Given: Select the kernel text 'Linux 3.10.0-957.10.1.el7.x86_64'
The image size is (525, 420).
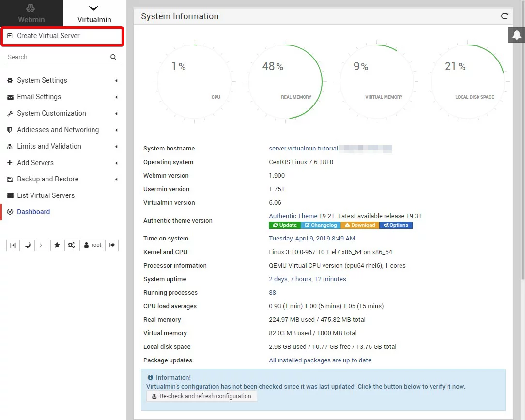Looking at the screenshot, I should coord(315,252).
